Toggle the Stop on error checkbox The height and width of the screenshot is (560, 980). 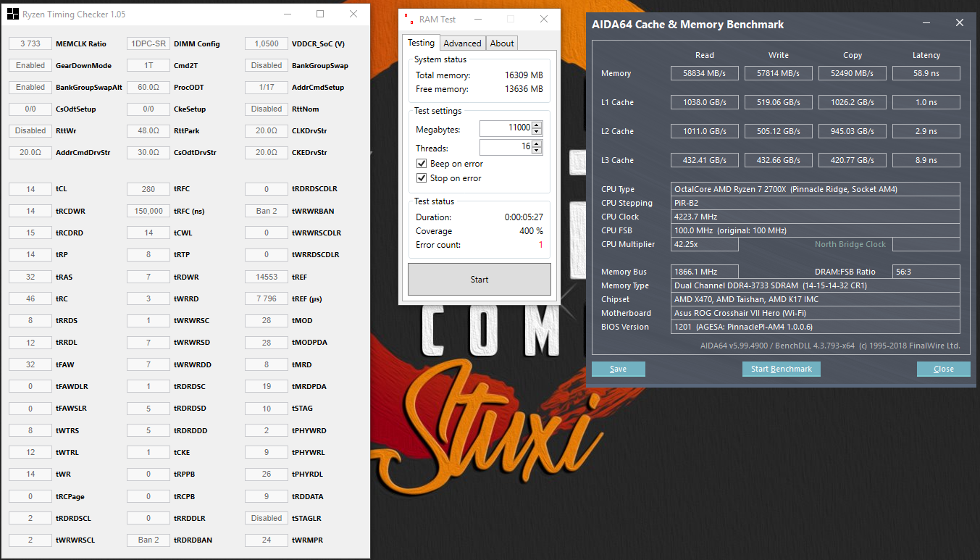tap(422, 178)
